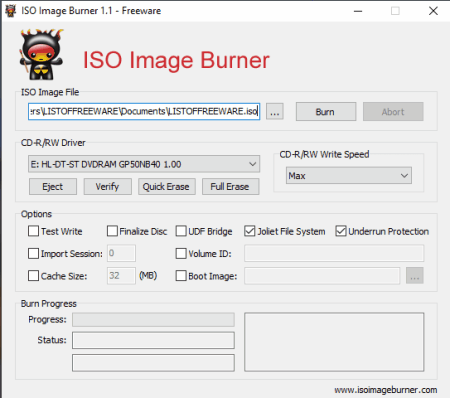Enable the Cache Size checkbox
The image size is (450, 398).
pos(33,276)
